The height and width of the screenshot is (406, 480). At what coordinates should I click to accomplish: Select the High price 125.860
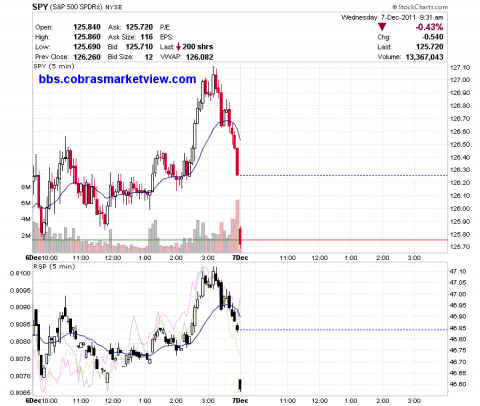[x=87, y=37]
